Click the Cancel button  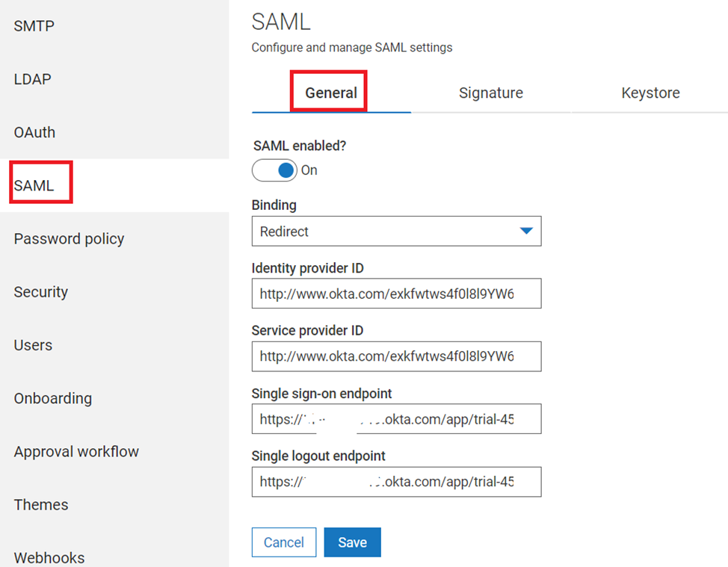click(284, 542)
